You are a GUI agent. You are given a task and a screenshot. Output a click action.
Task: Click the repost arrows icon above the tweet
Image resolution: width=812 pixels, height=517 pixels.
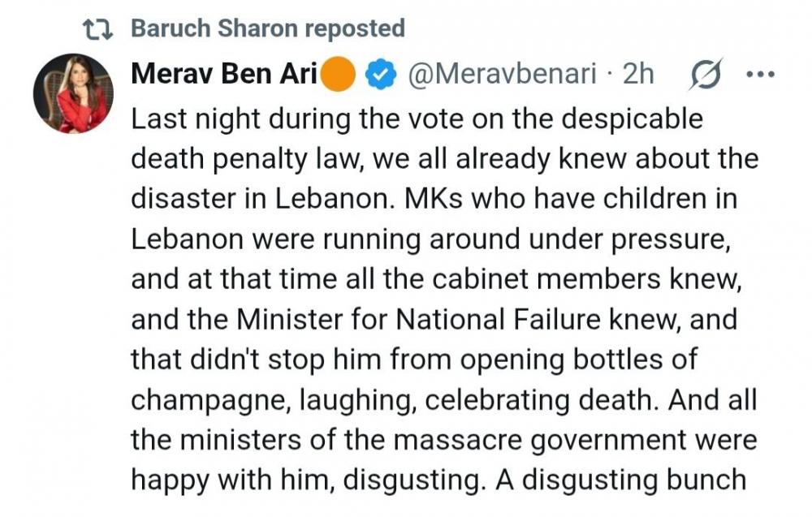[100, 29]
